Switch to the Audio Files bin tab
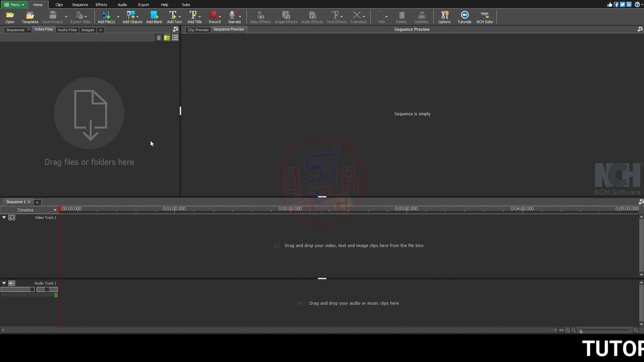This screenshot has width=644, height=362. tap(67, 30)
